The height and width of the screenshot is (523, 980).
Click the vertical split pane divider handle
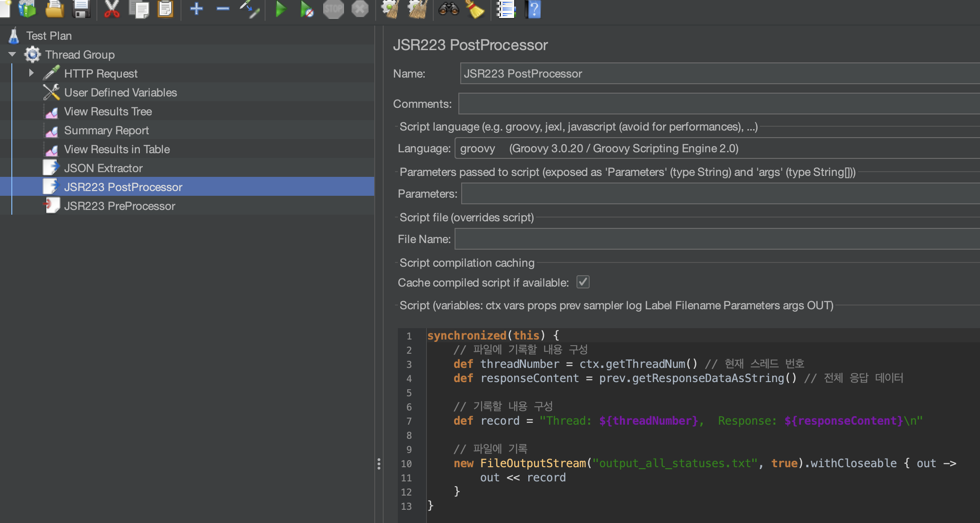pos(378,463)
